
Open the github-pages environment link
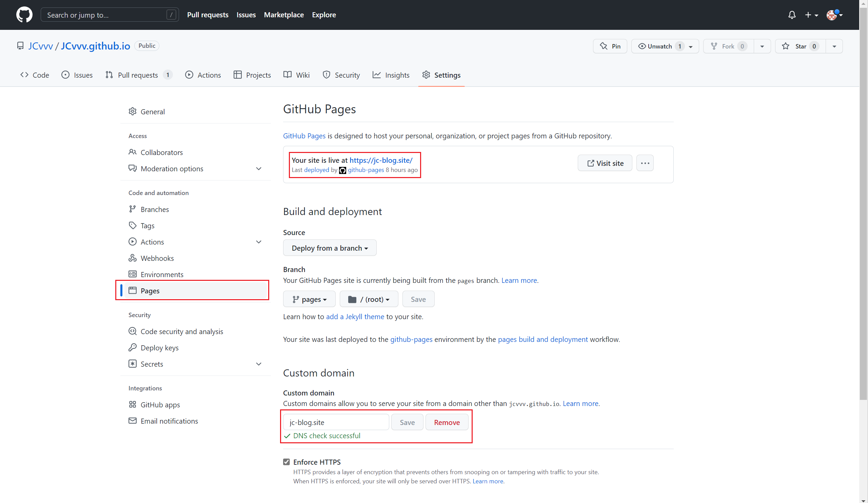[x=411, y=340]
